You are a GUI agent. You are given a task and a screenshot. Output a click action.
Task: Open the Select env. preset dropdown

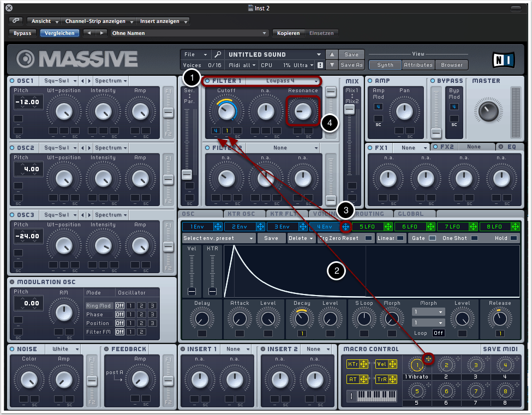click(218, 238)
